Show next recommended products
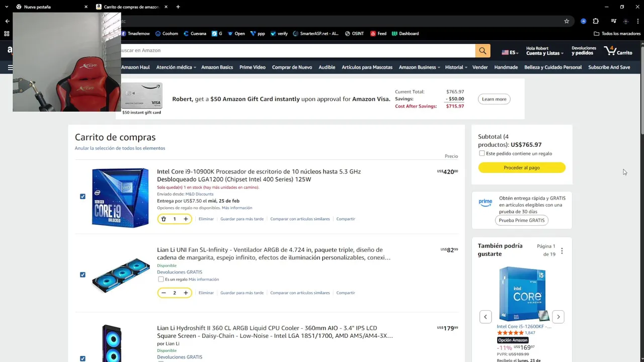This screenshot has width=644, height=362. 558,317
